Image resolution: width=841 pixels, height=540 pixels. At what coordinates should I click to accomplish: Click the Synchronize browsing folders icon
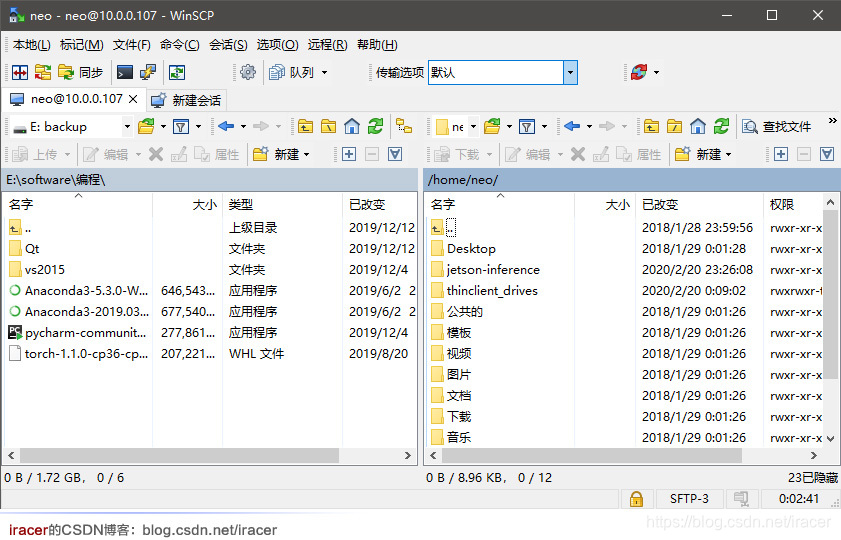click(43, 72)
